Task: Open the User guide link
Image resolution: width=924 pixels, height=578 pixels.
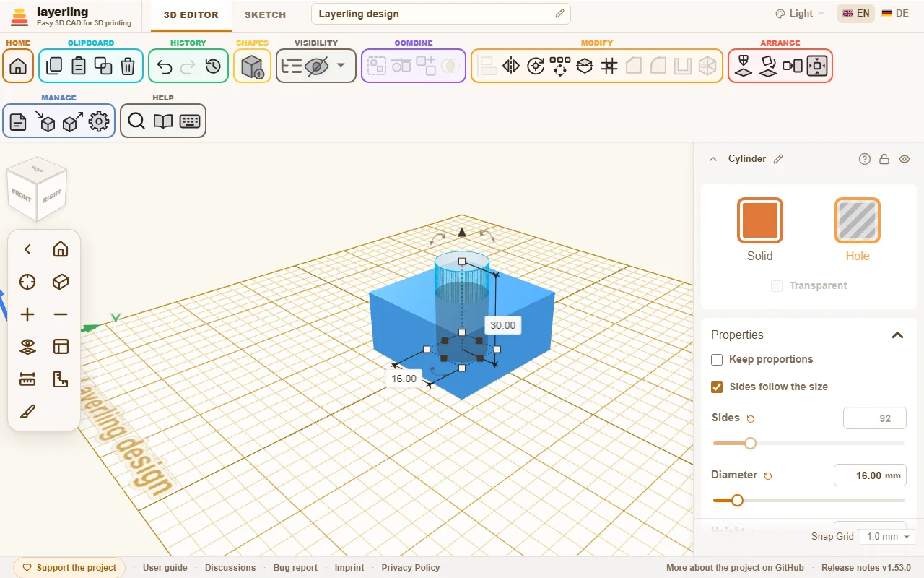Action: coord(165,568)
